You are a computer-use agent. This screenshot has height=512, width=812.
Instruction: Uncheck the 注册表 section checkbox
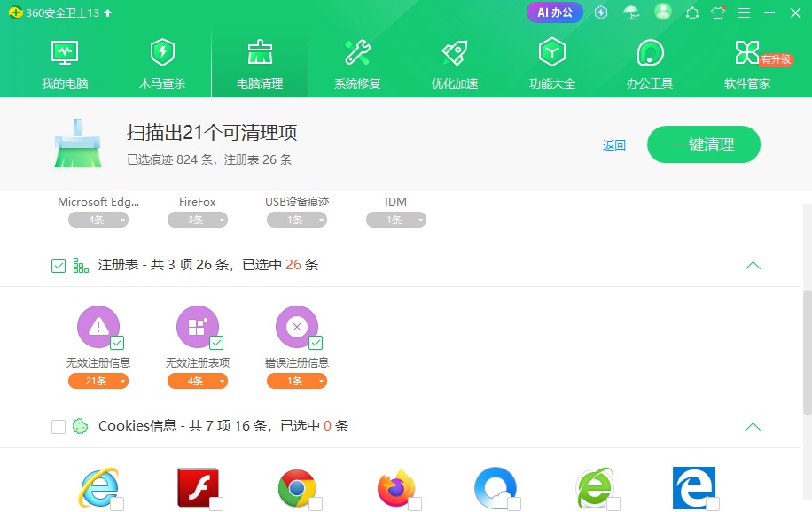click(x=59, y=266)
